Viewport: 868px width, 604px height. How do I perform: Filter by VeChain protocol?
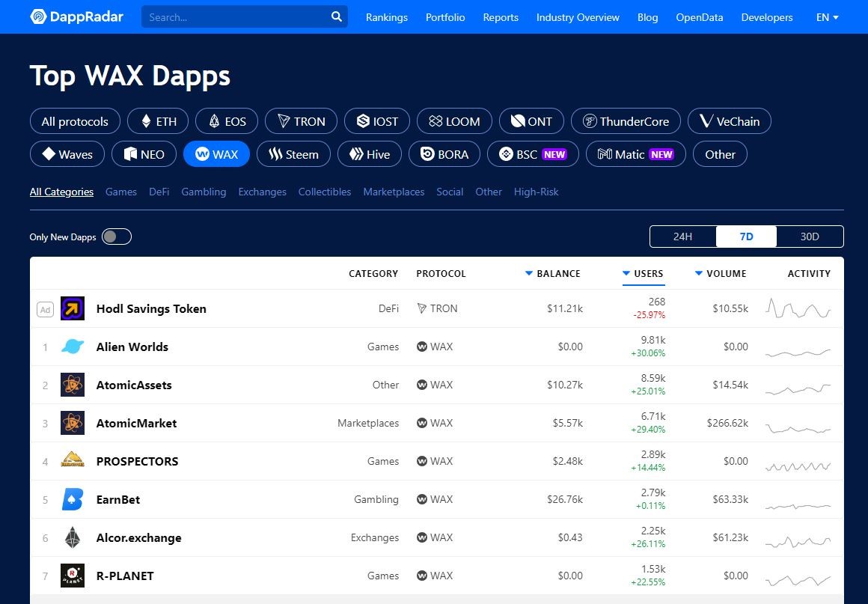[x=729, y=121]
